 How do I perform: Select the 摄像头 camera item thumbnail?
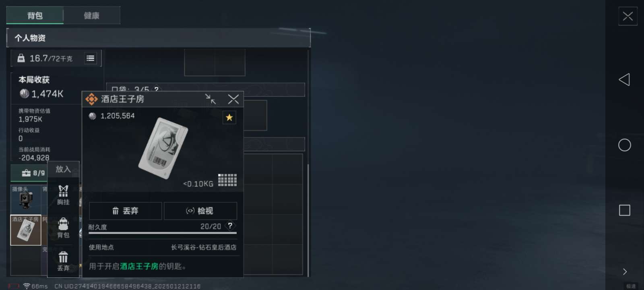(x=26, y=199)
